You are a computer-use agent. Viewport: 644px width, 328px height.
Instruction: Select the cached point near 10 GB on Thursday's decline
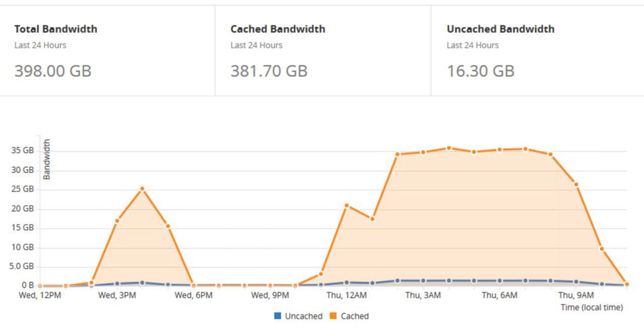click(x=602, y=249)
